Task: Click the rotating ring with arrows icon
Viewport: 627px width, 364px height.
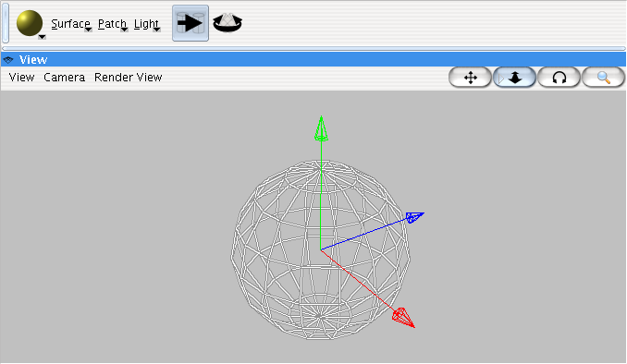Action: click(227, 23)
